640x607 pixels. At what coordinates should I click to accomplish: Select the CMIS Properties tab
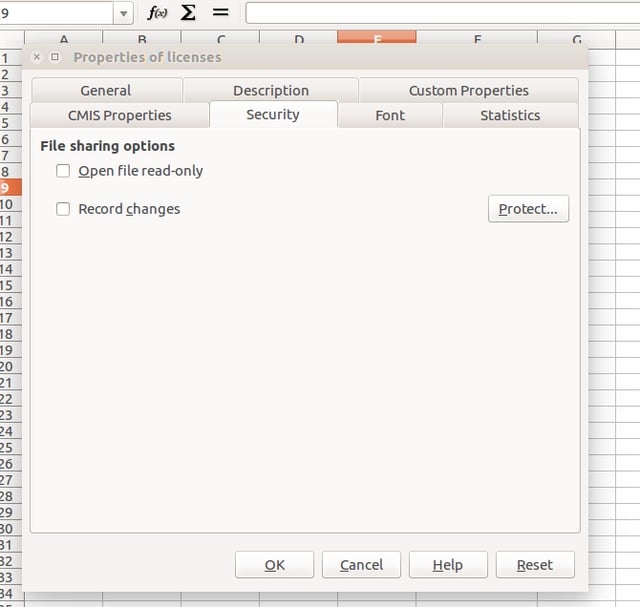[120, 115]
